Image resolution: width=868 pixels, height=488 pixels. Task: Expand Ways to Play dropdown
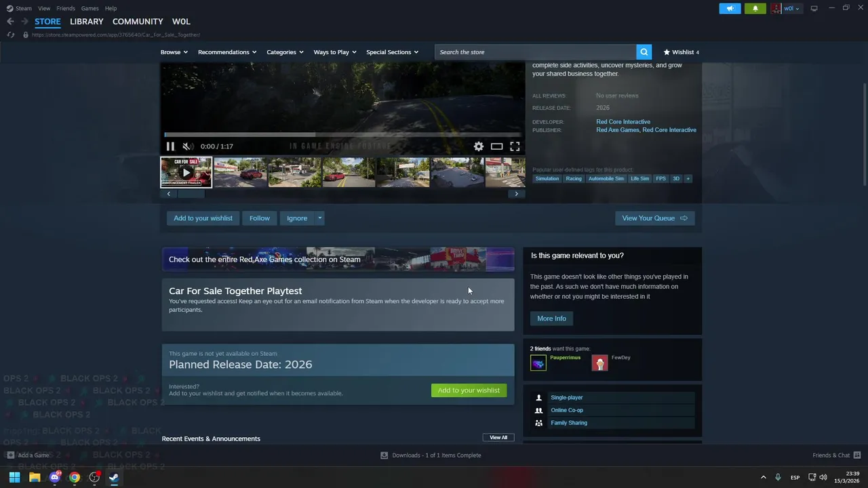335,52
